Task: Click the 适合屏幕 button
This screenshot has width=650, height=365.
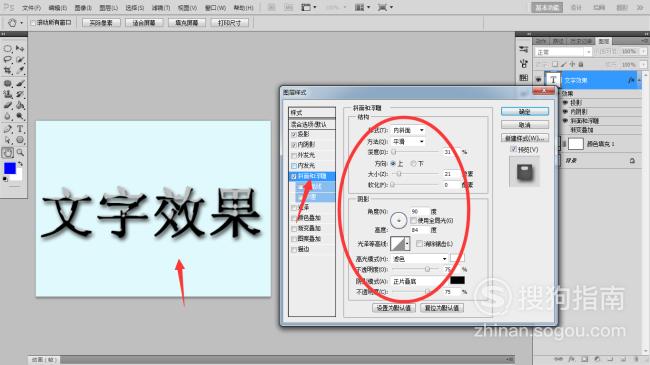Action: pos(144,23)
